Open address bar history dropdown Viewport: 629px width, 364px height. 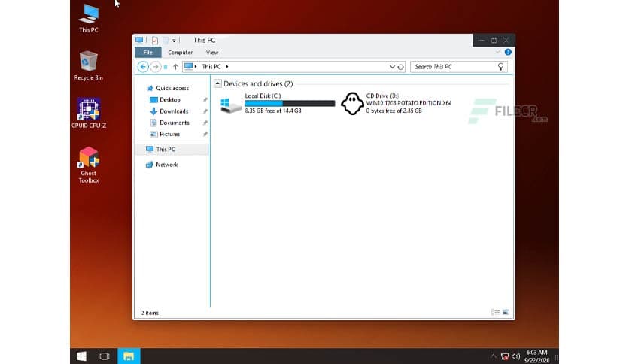pyautogui.click(x=392, y=67)
